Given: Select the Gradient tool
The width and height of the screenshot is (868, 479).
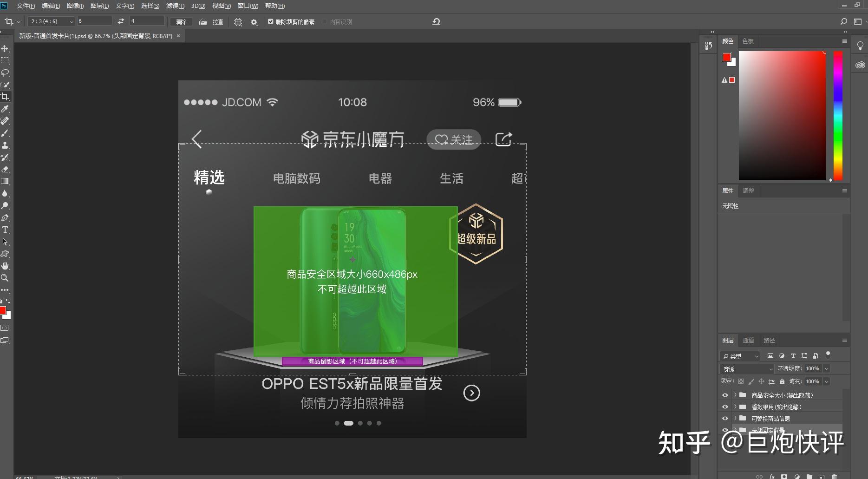Looking at the screenshot, I should point(5,181).
